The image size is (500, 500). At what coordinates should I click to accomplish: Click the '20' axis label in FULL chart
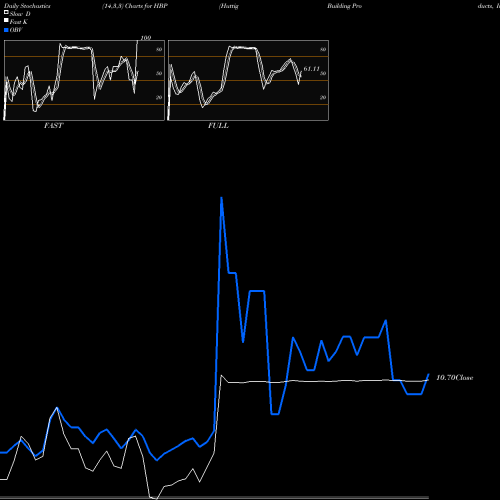click(x=323, y=97)
